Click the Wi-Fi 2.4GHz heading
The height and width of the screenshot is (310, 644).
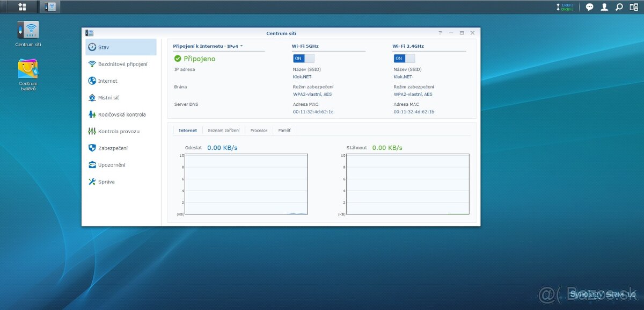pos(408,46)
